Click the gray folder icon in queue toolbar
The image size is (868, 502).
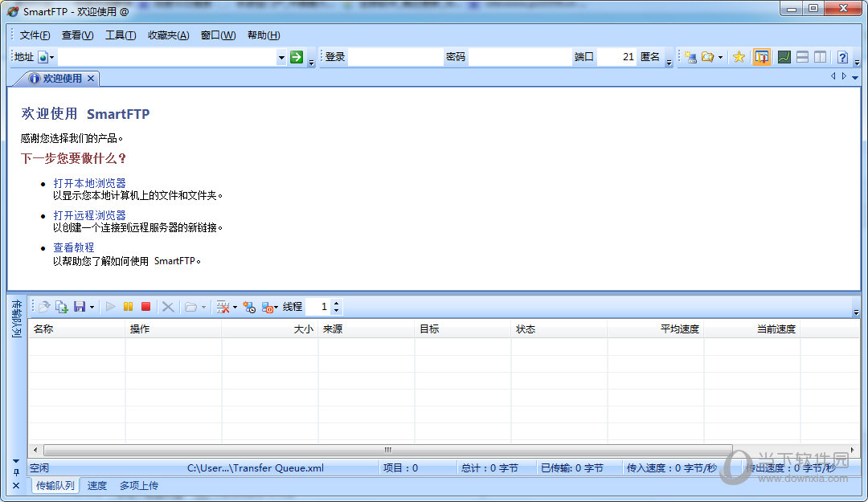190,307
